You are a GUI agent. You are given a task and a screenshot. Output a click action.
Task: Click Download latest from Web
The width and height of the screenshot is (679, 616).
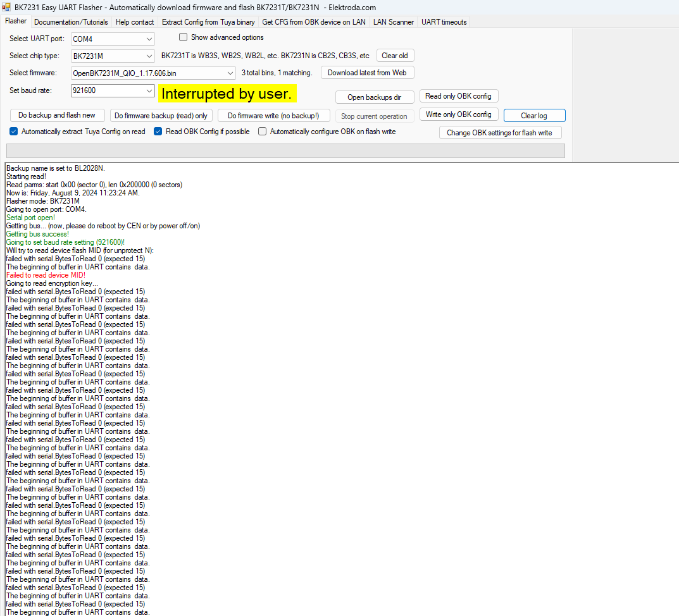(x=367, y=73)
